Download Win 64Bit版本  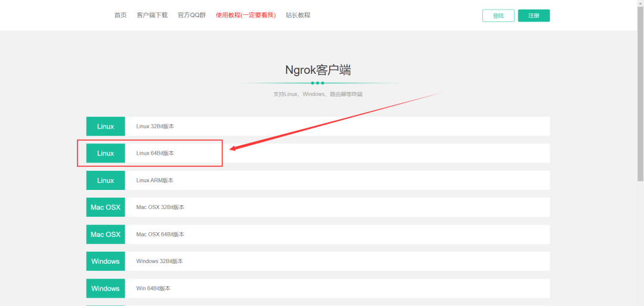point(153,288)
